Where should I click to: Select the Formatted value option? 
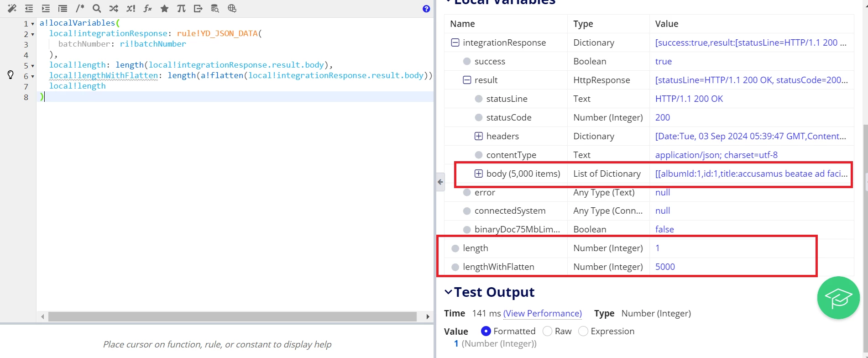click(486, 331)
